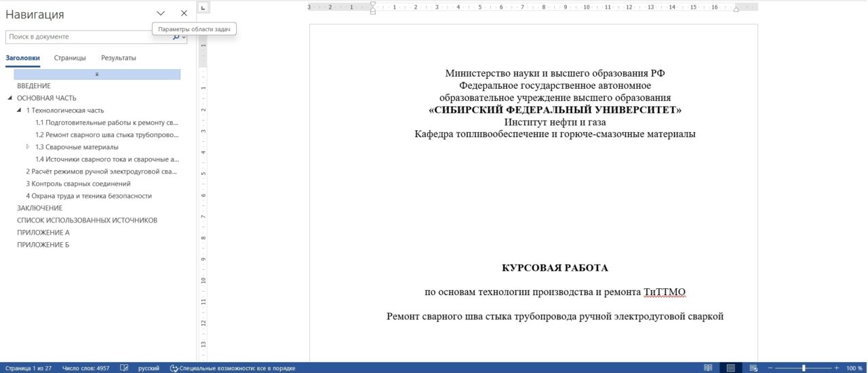Screen dimensions: 868x373
Task: Open word count Число слов: 4957
Action: coord(86,368)
